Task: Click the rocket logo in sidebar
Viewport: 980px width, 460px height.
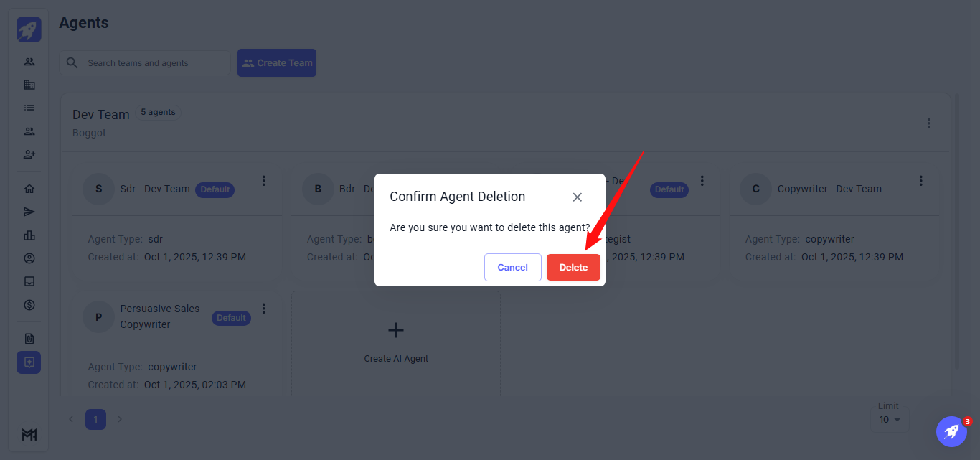Action: pyautogui.click(x=29, y=29)
